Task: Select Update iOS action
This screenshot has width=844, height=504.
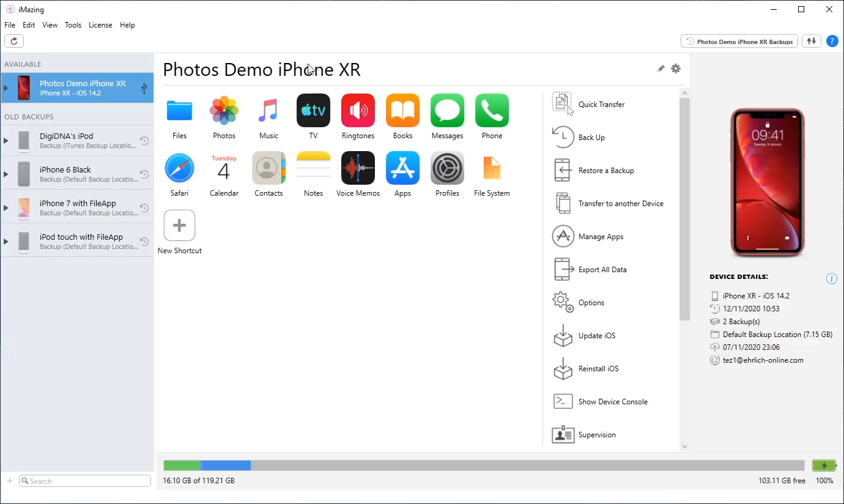Action: coord(584,335)
